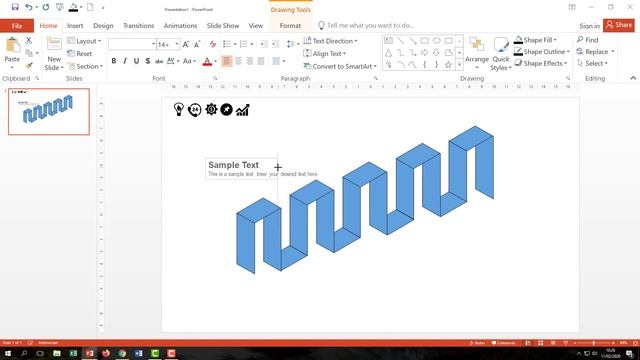Select the Isosceles Triangle shape

(389, 53)
